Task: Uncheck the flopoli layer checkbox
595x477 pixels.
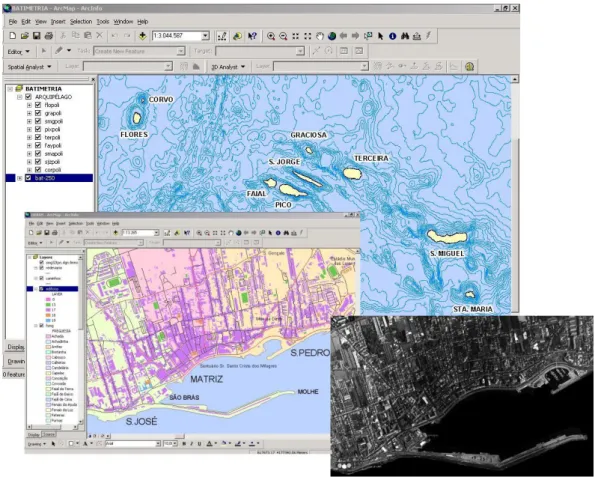Action: 38,105
